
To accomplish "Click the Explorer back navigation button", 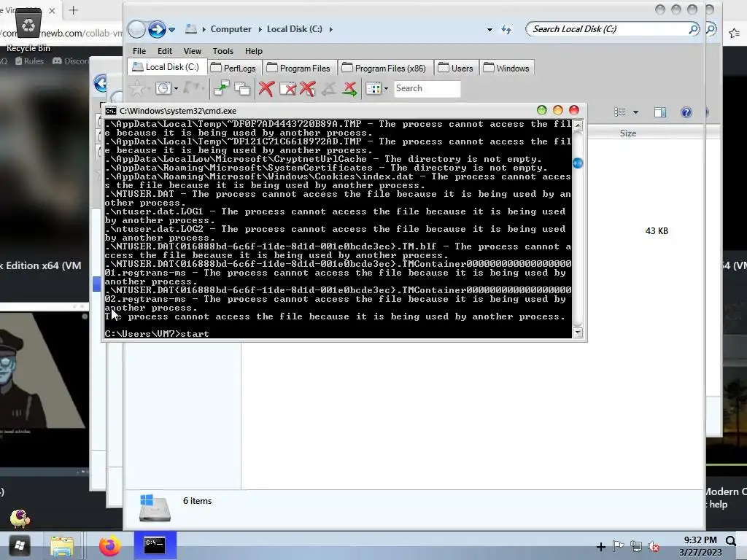I will [136, 29].
